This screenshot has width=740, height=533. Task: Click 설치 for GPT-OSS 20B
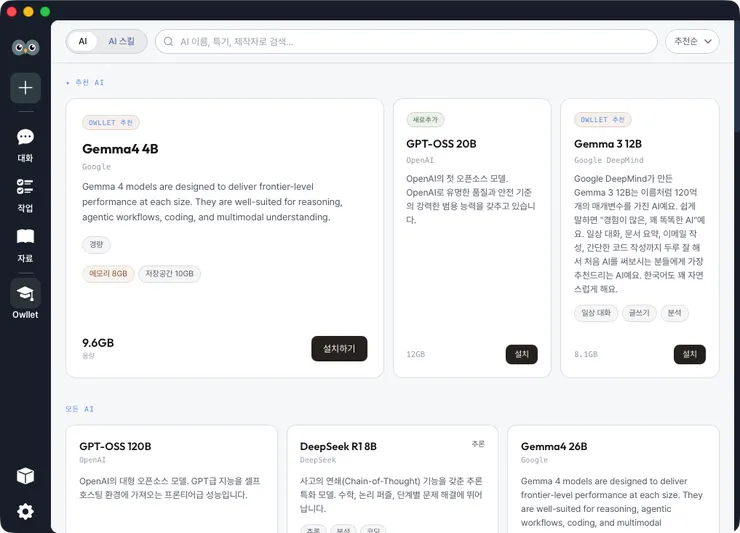pos(521,354)
